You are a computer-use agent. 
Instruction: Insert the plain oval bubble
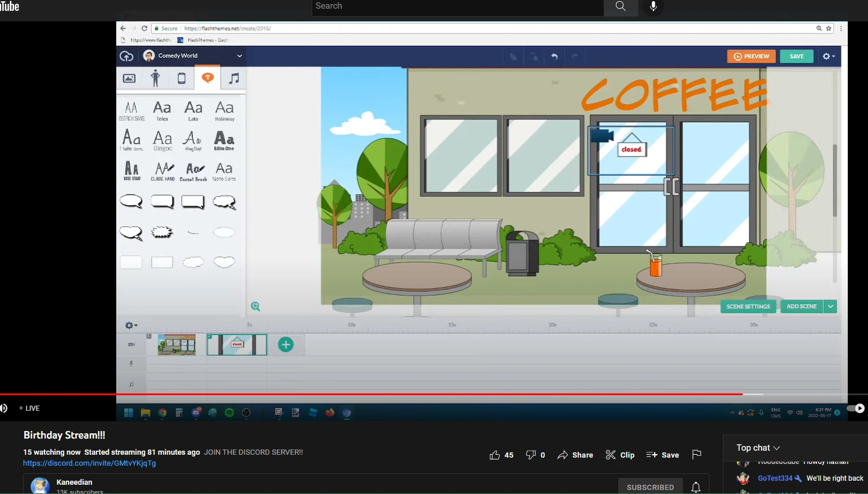[x=224, y=232]
